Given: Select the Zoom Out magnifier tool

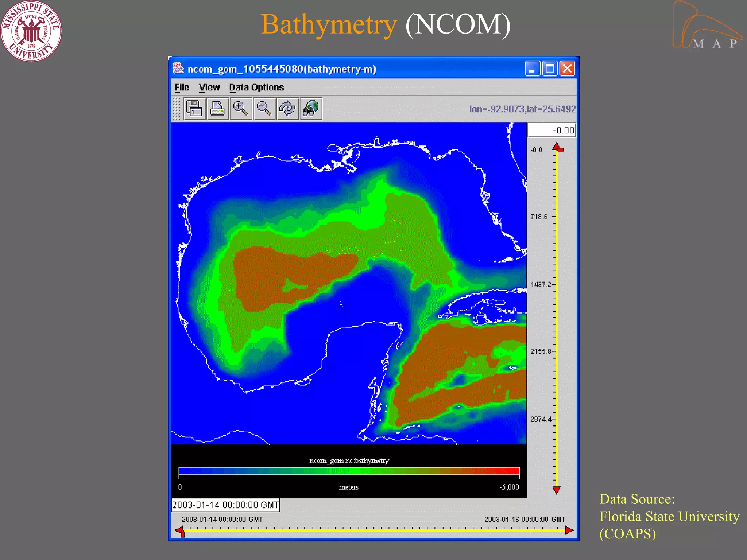Looking at the screenshot, I should (x=264, y=109).
